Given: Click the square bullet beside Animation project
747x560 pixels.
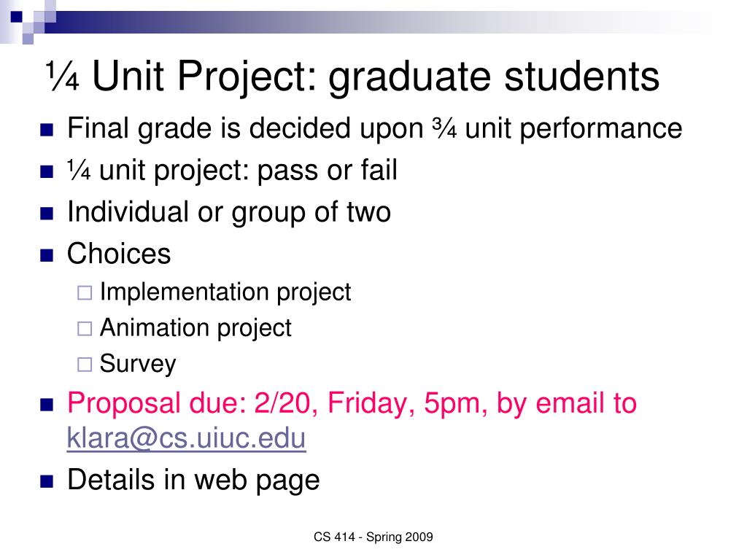Looking at the screenshot, I should (85, 329).
